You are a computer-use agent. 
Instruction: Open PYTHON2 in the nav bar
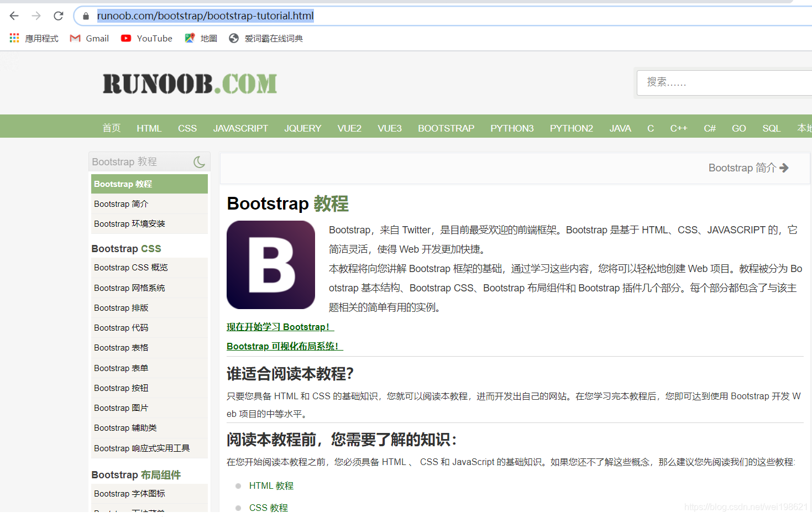pos(572,128)
